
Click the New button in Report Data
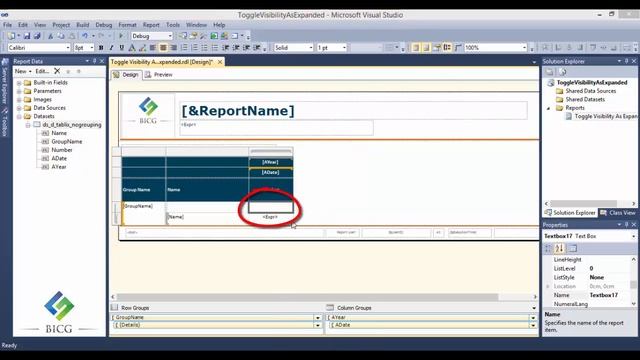[x=23, y=71]
